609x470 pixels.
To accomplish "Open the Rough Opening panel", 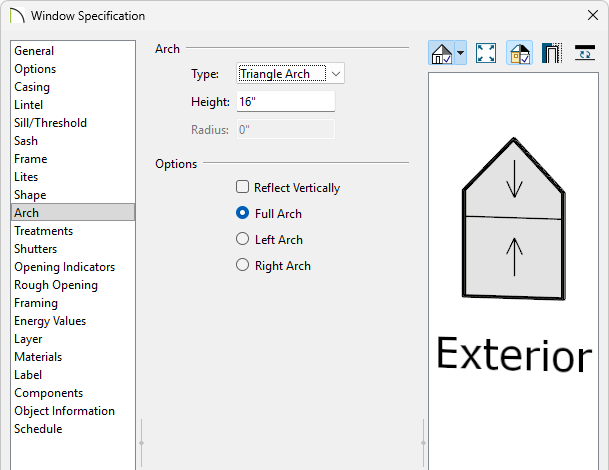I will 73,285.
